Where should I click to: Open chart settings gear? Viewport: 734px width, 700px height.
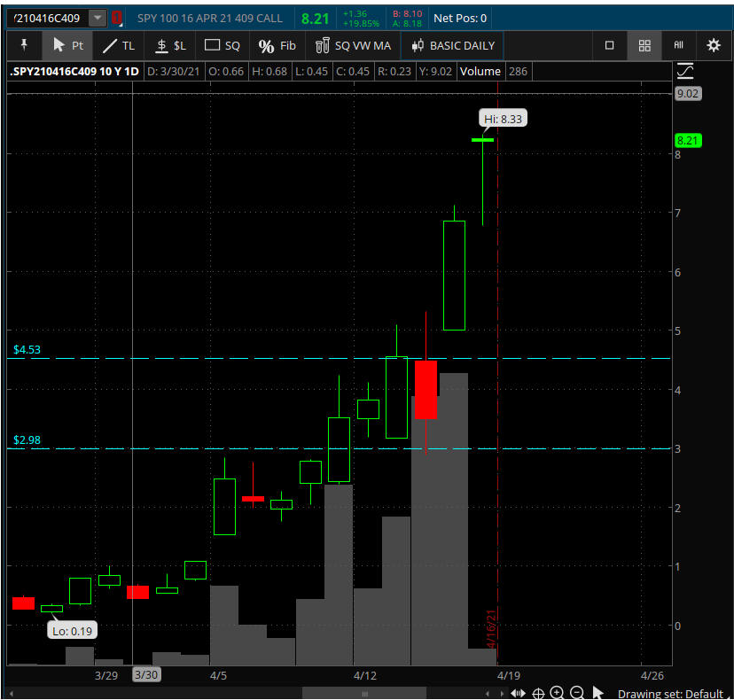714,45
